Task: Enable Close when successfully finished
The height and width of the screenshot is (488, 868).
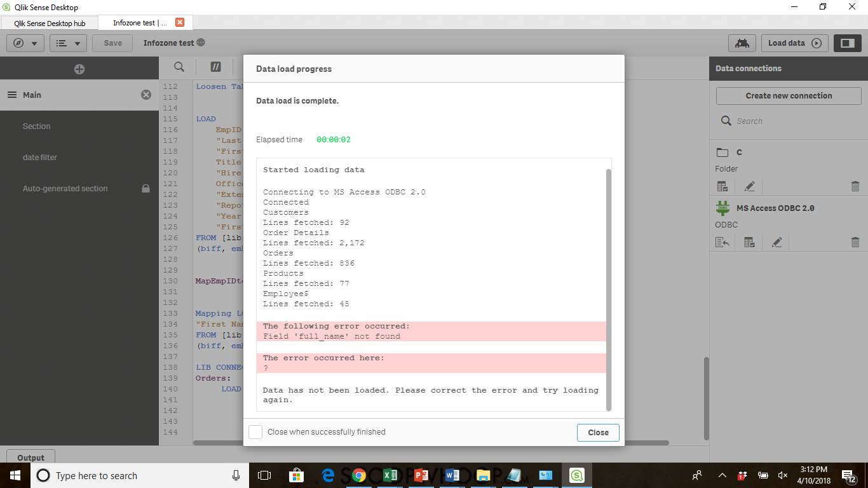Action: point(255,431)
